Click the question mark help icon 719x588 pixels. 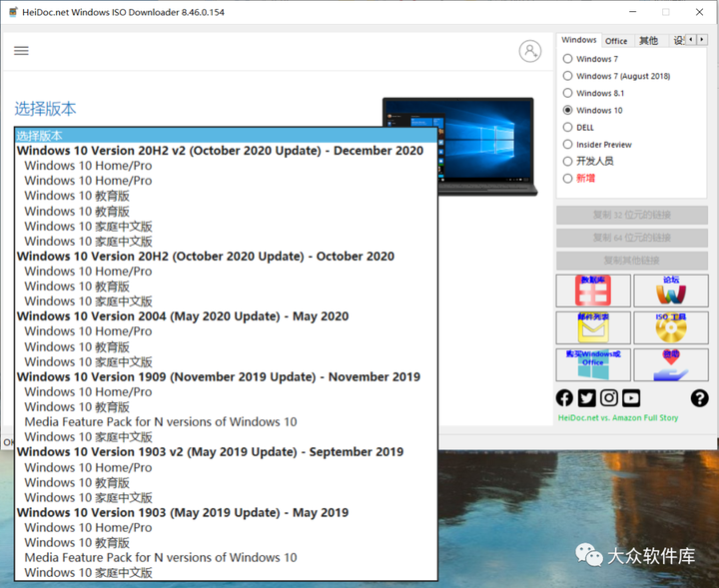tap(699, 397)
